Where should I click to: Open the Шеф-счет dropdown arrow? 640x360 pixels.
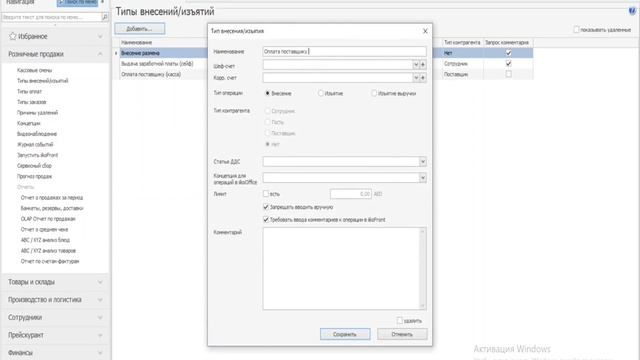(416, 64)
